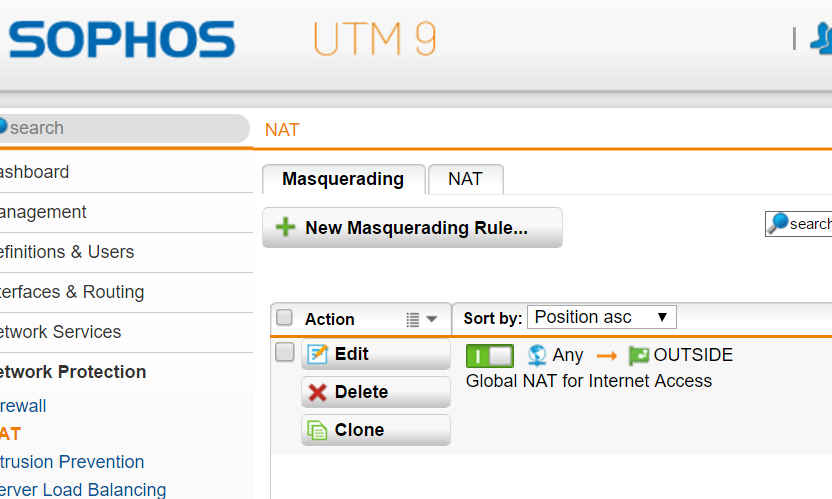Click the Any network globe icon

click(x=537, y=355)
